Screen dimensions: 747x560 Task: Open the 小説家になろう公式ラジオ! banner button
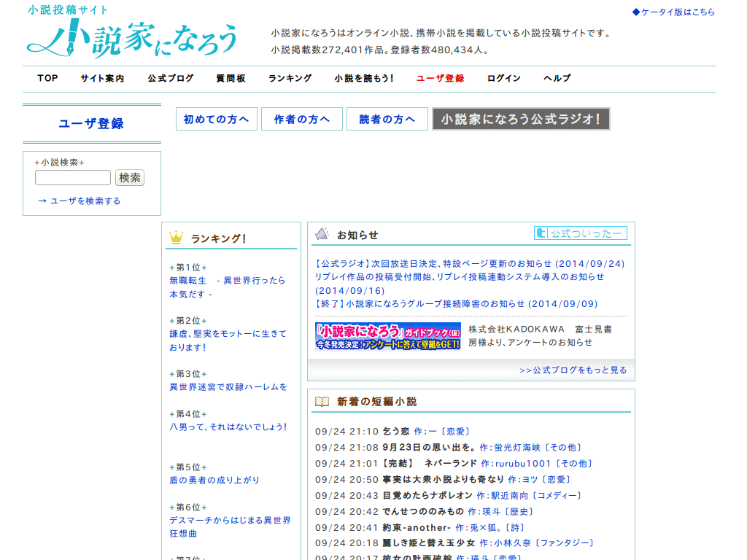[x=521, y=119]
